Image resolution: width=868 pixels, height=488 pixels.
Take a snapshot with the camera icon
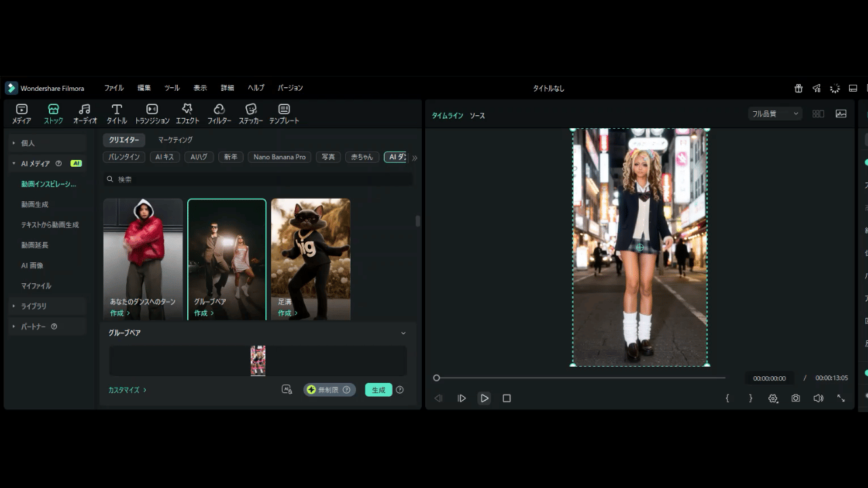[x=795, y=399]
